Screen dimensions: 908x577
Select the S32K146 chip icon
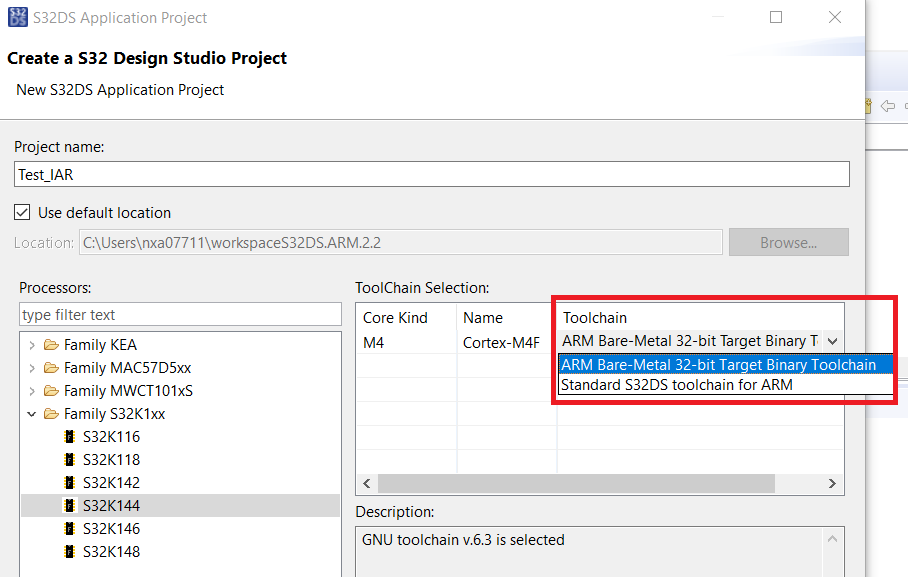point(69,529)
